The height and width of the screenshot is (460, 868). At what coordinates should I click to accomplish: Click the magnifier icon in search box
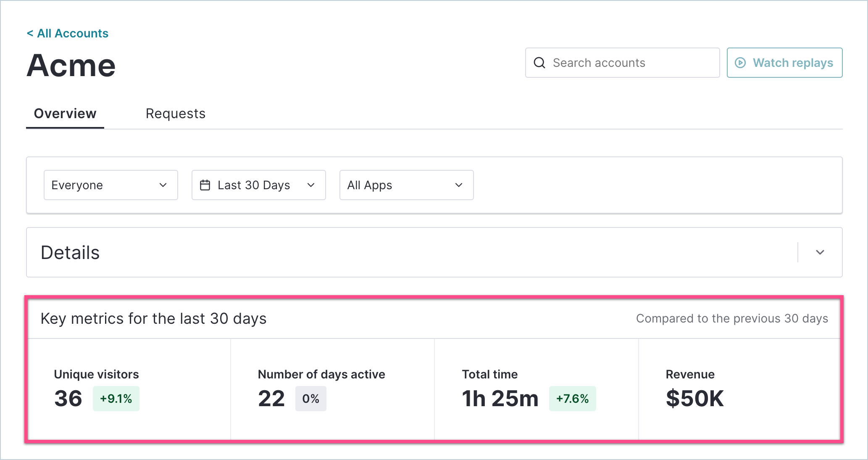539,63
